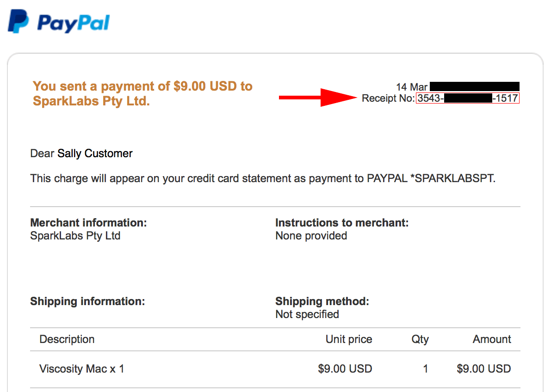Click "None provided" under merchant instructions

311,236
